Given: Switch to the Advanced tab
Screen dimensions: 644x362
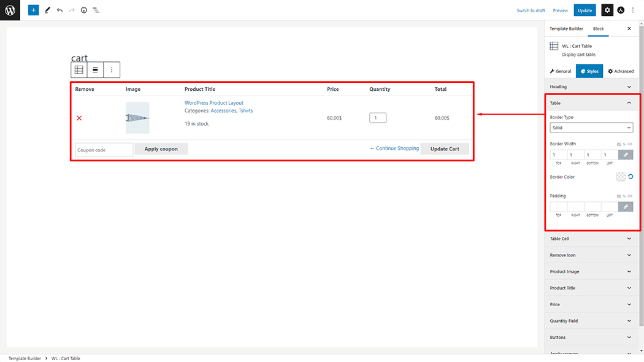Looking at the screenshot, I should pos(621,71).
